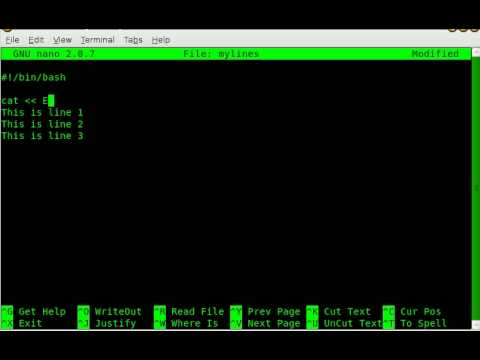Click the terminal's vertical scrollbar

coord(476,189)
